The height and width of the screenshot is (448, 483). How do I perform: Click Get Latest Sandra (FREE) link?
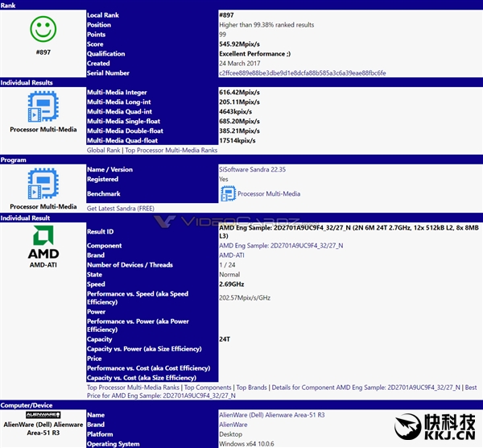pyautogui.click(x=121, y=209)
